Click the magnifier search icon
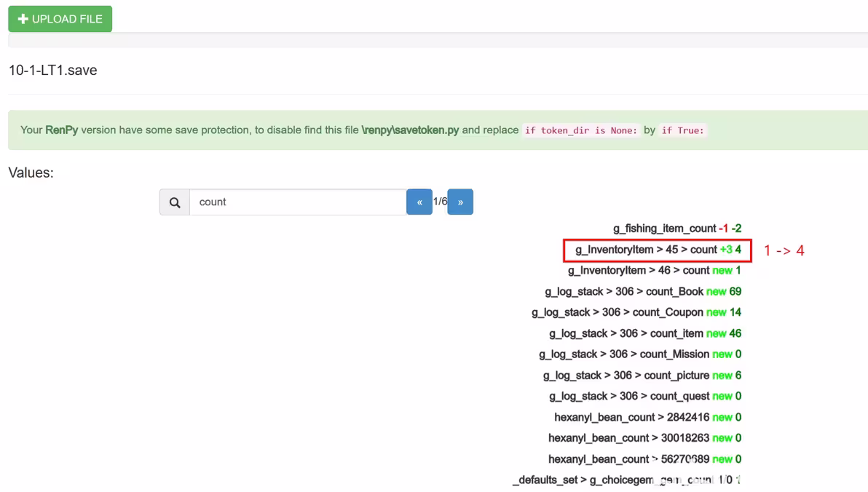This screenshot has height=492, width=868. 174,202
